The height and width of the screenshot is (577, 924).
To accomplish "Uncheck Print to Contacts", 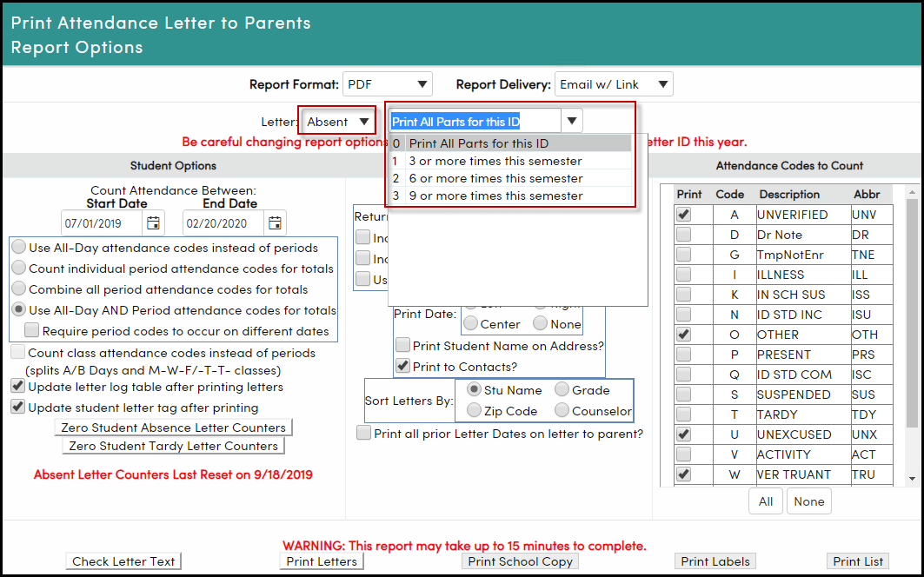I will (x=403, y=366).
